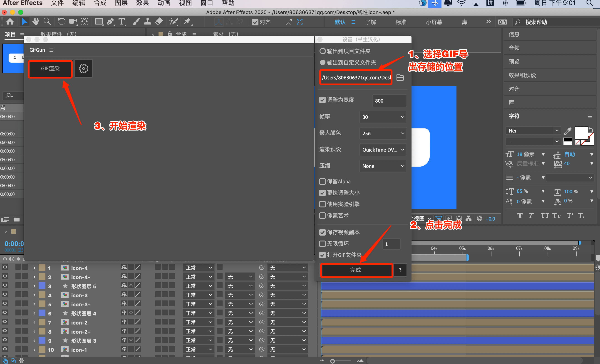The width and height of the screenshot is (600, 364).
Task: Enable the 使用实验引擎 checkbox
Action: [322, 204]
